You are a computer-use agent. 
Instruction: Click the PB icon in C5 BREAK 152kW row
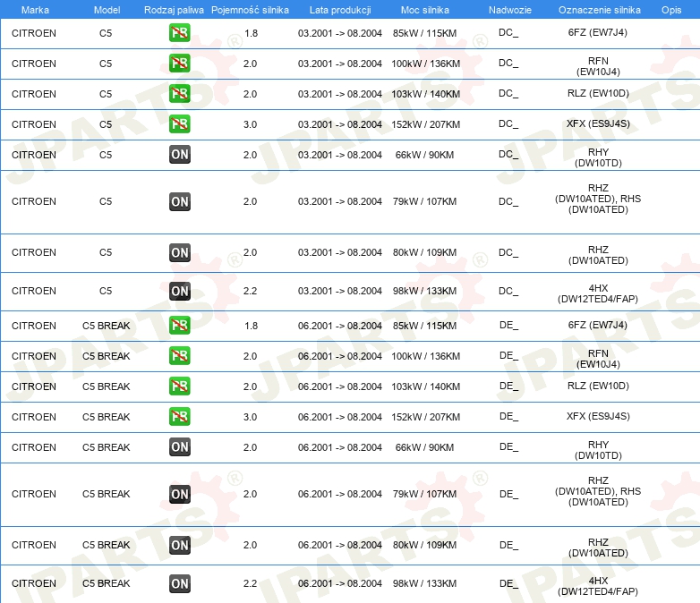coord(180,417)
